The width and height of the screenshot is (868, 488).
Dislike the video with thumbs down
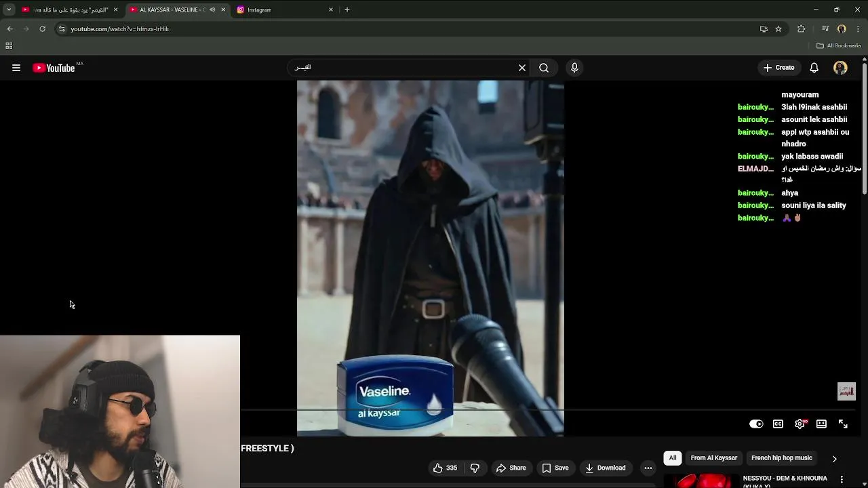[x=475, y=468]
